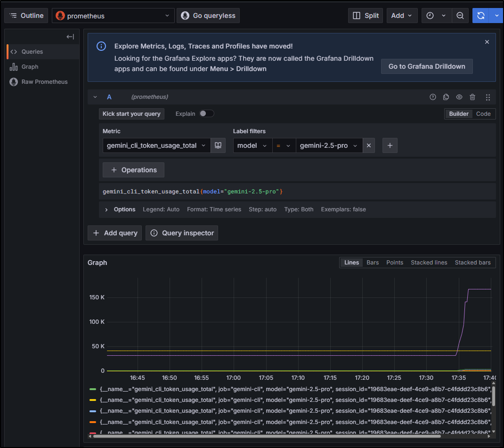504x448 pixels.
Task: Click Format: Time series option text
Action: [x=214, y=209]
